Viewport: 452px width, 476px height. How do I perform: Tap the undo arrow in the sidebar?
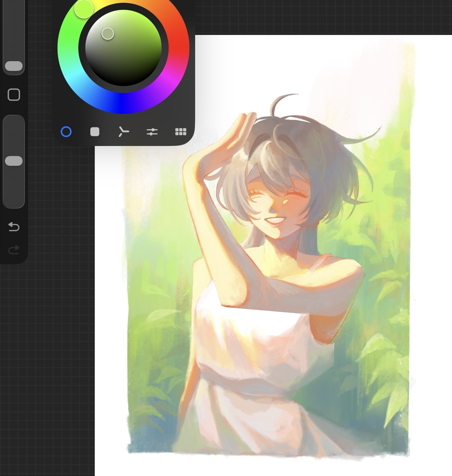(x=14, y=227)
